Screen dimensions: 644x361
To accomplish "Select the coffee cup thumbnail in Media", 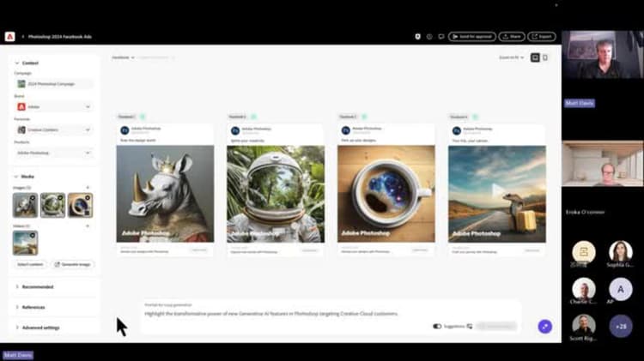I will (80, 205).
